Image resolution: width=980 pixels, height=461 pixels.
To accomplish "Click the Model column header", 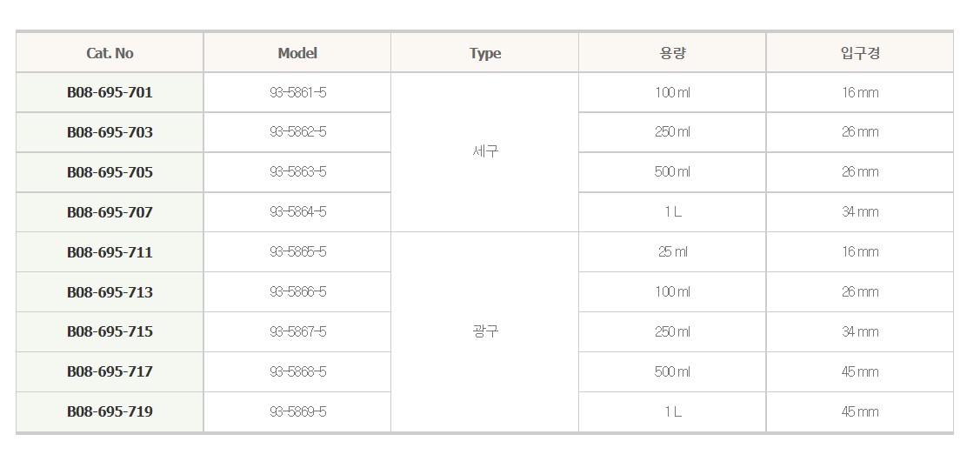I will tap(297, 53).
